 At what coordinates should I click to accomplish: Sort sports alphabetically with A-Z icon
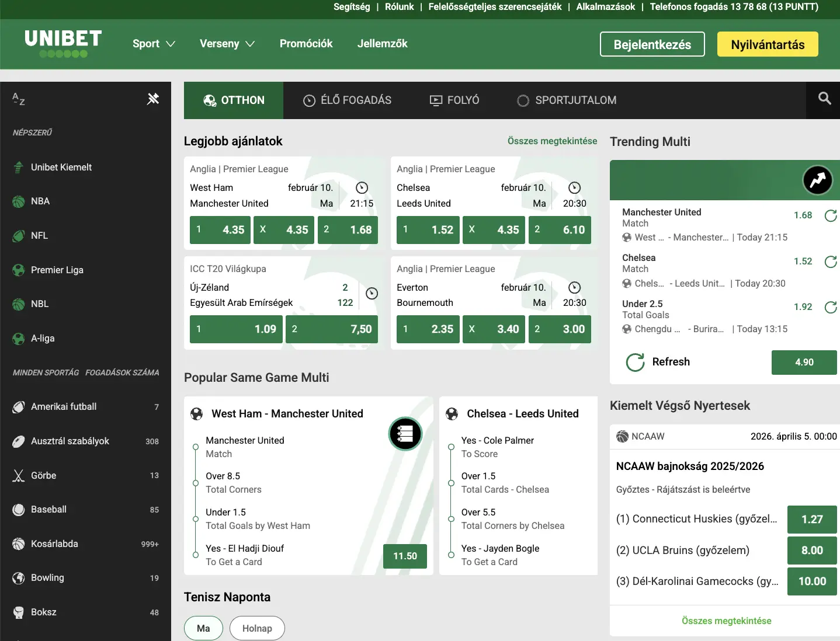point(19,99)
